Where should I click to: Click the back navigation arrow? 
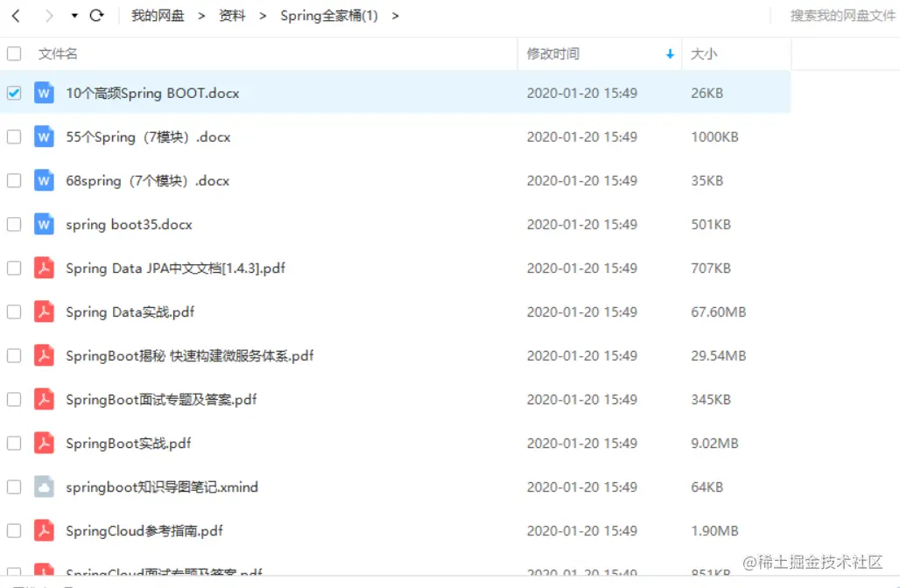click(x=15, y=15)
